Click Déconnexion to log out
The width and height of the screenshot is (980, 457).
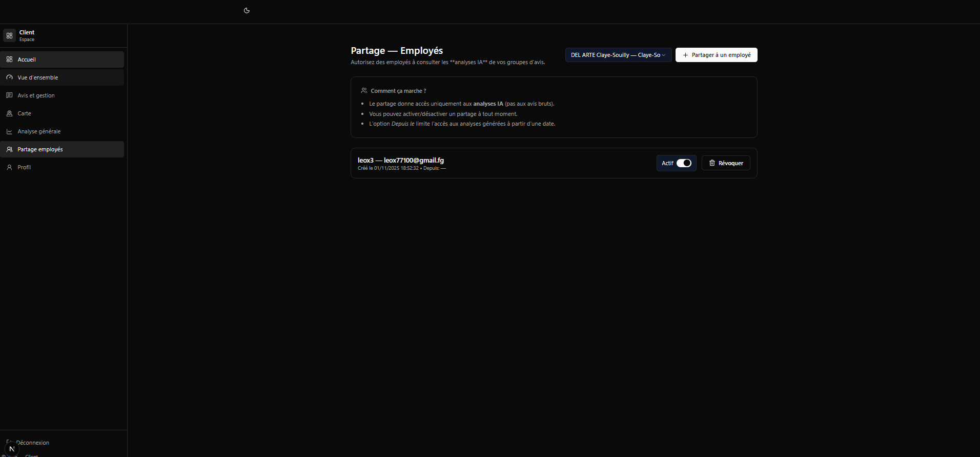(33, 443)
